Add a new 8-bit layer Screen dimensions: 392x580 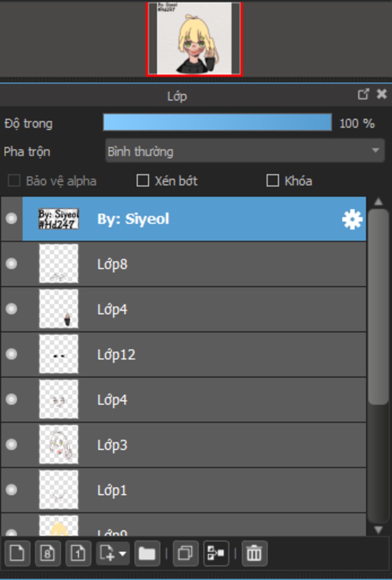click(x=47, y=553)
